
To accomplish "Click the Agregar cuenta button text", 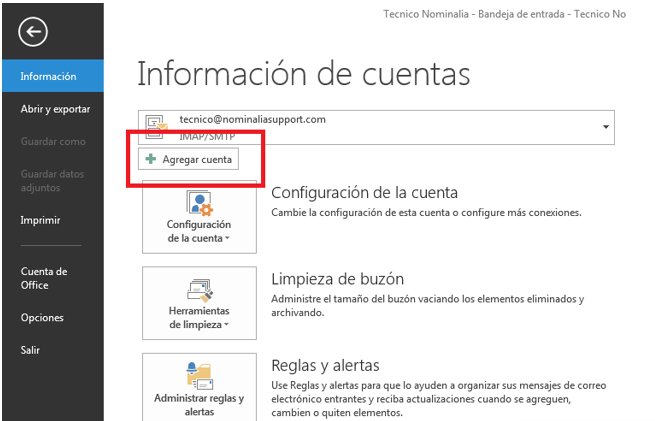I will (197, 160).
